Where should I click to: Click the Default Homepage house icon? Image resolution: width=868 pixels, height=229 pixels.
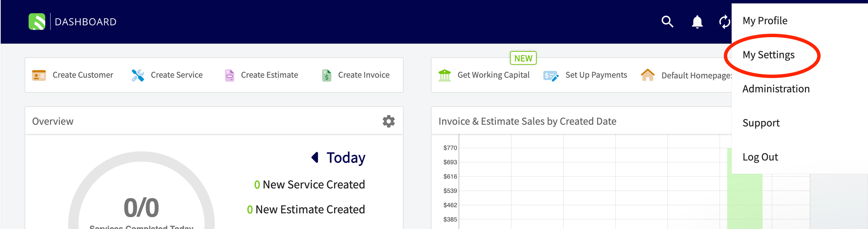647,75
